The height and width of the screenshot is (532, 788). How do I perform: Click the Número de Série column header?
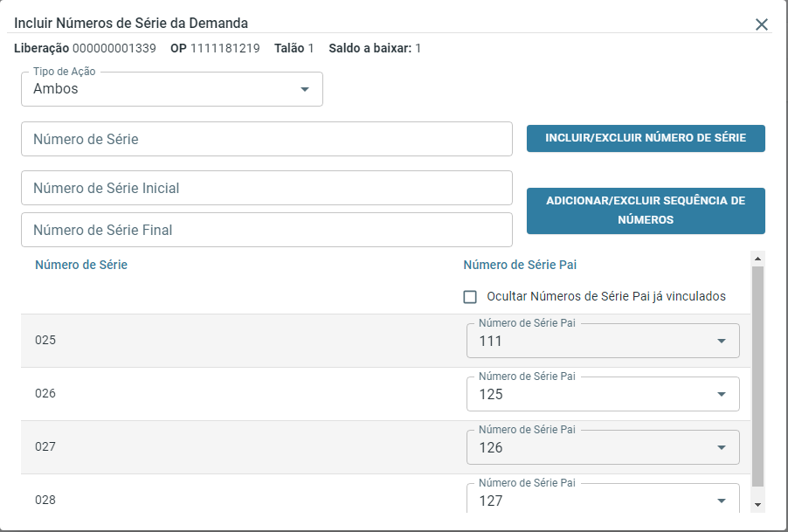[81, 265]
